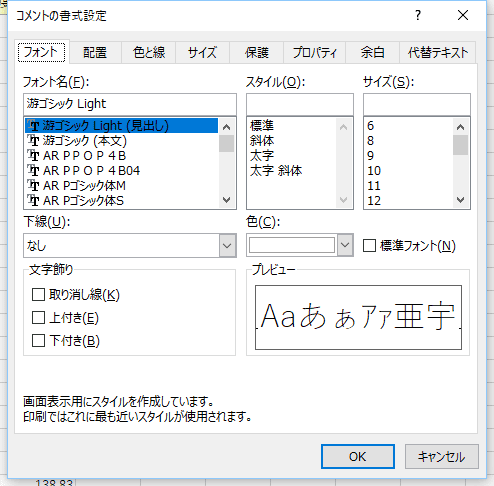Enable 取り消し線 strikethrough checkbox
The image size is (494, 486).
(38, 295)
